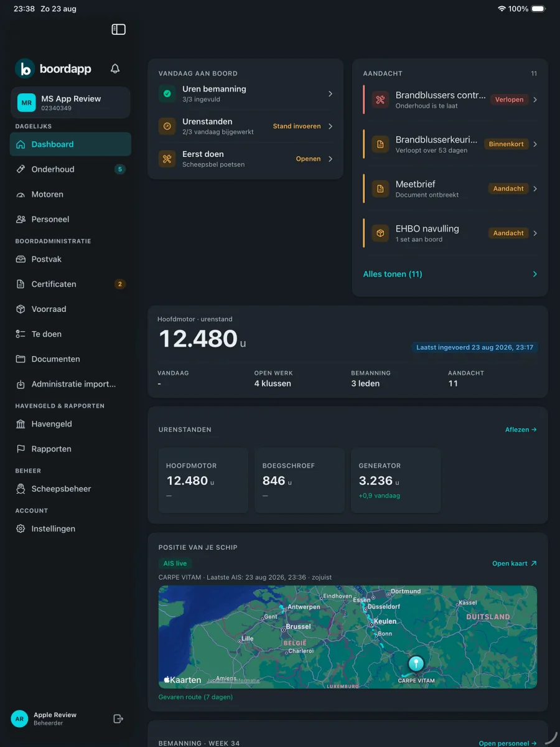Click the EHBO navulling box icon
Viewport: 560px width, 747px height.
tap(380, 233)
